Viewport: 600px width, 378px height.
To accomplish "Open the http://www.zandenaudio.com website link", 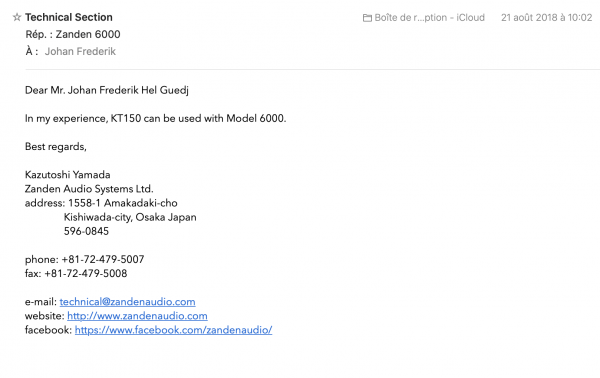I will [x=137, y=316].
